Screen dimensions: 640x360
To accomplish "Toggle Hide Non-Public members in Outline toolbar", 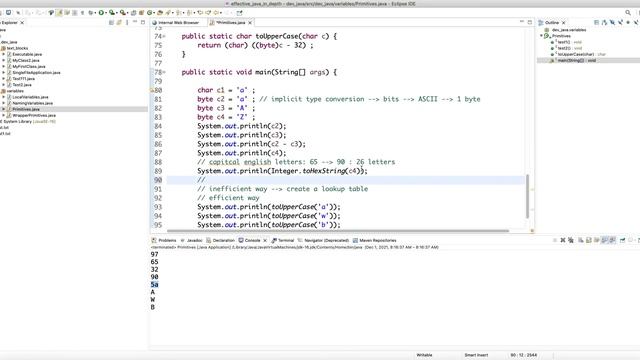I will point(628,22).
